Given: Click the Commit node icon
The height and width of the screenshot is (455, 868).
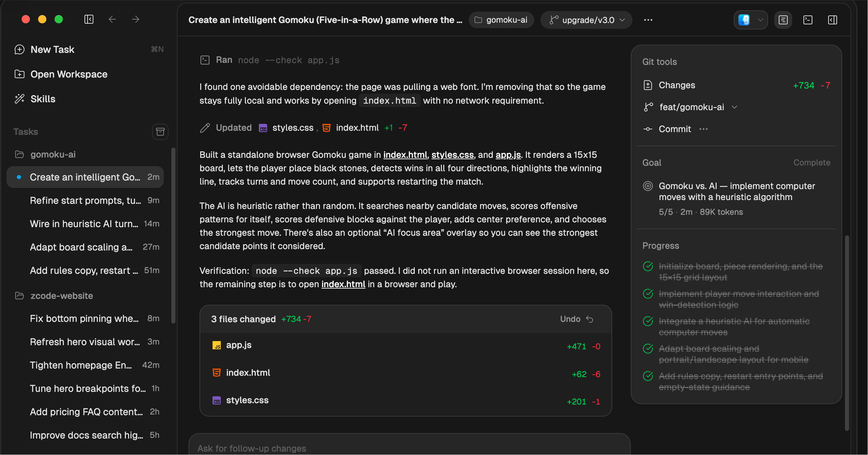Looking at the screenshot, I should tap(648, 129).
